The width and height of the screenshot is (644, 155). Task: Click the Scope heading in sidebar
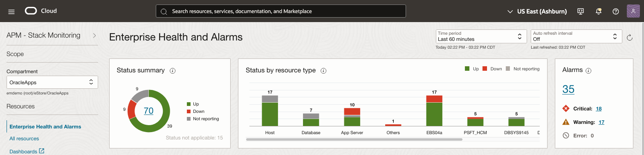(15, 54)
